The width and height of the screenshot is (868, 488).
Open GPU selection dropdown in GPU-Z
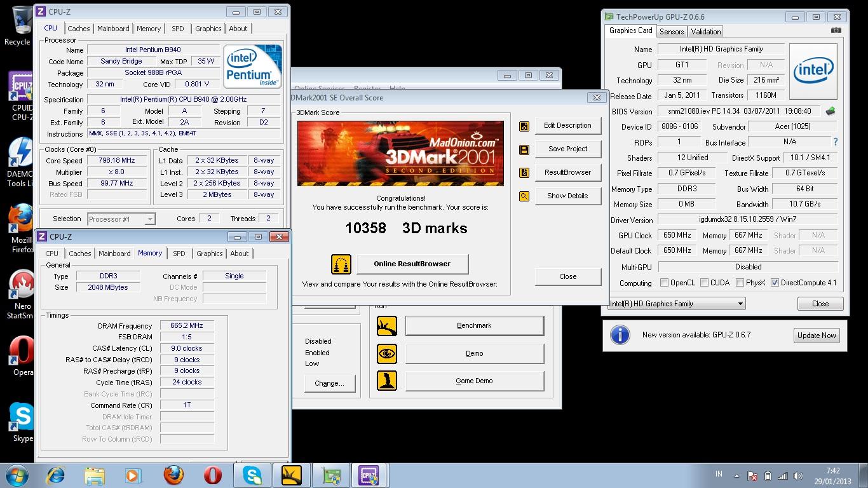tap(677, 304)
